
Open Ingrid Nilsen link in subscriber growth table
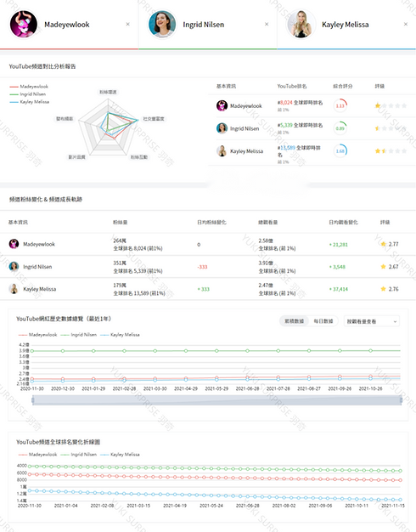click(x=37, y=267)
